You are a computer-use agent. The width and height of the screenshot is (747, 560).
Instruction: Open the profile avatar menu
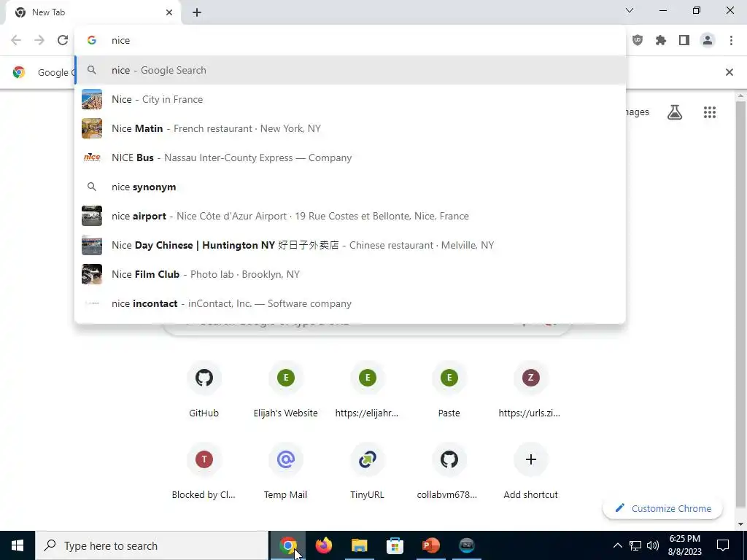708,41
